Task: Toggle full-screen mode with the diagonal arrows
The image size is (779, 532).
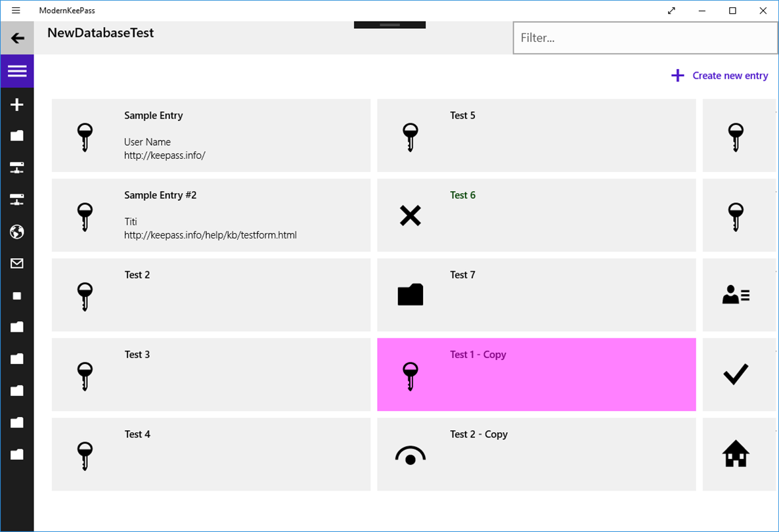Action: [671, 11]
